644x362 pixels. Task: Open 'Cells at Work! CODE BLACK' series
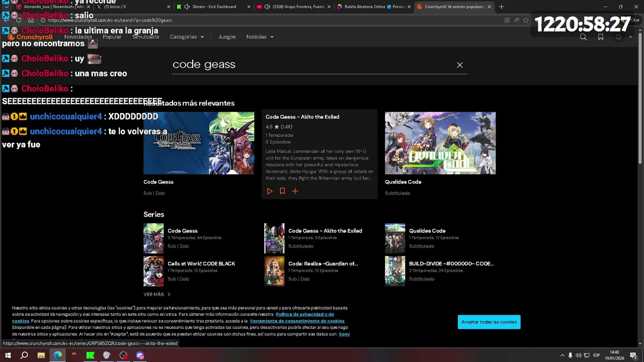point(201,263)
